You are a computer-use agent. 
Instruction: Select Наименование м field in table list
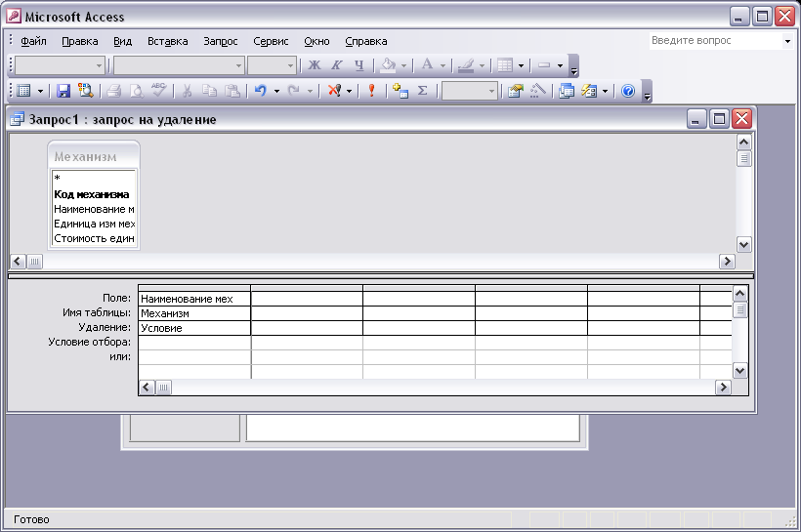point(94,209)
